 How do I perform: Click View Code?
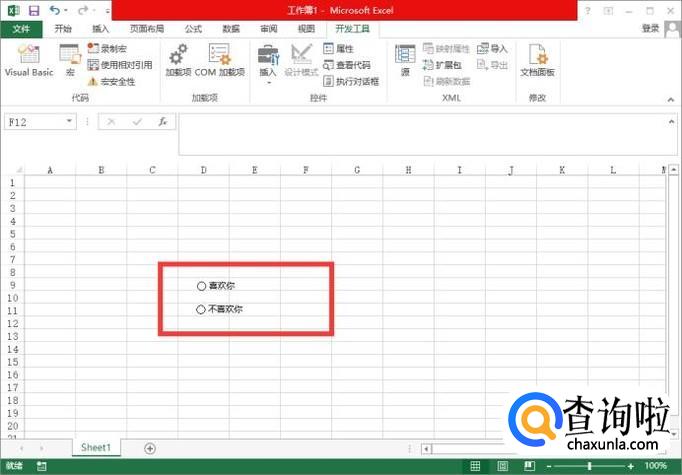click(347, 65)
